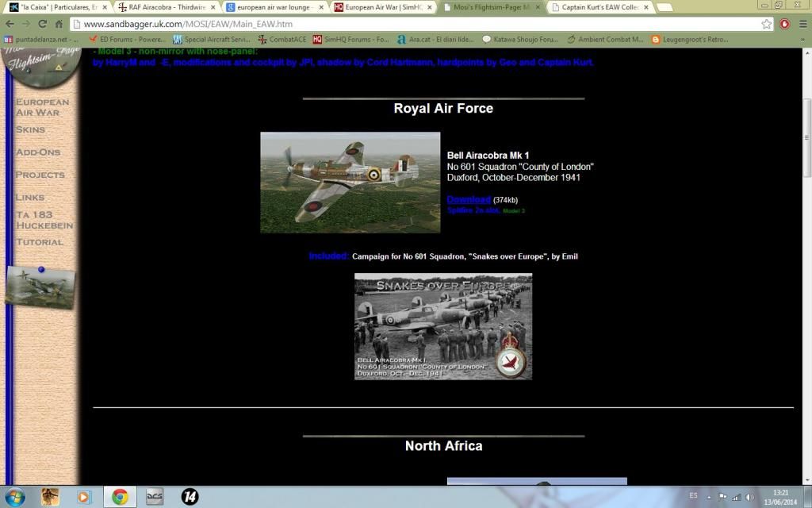812x508 pixels.
Task: Click the aircraft photo in the sidebar
Action: (x=40, y=287)
